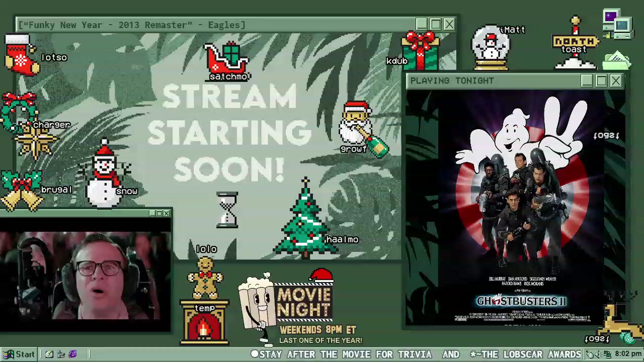Viewport: 644px width, 362px height.
Task: Click the snow globe labeled iMatt
Action: tap(490, 48)
